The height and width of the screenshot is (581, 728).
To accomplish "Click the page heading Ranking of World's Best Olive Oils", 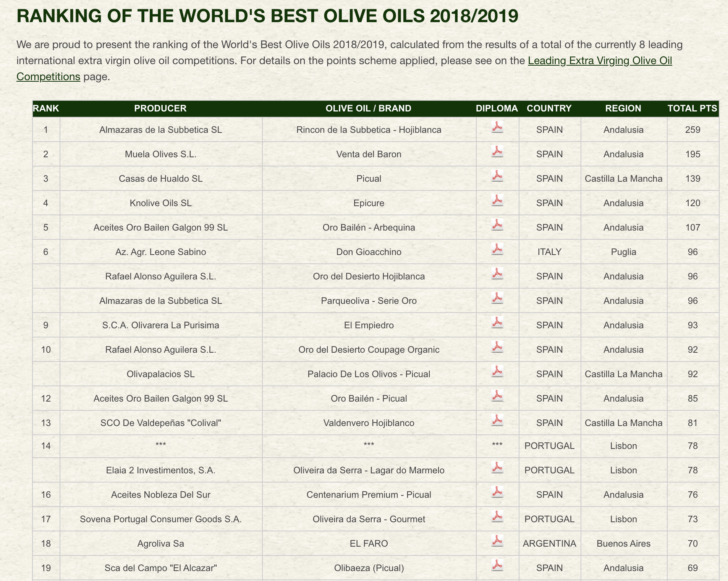I will (x=267, y=16).
